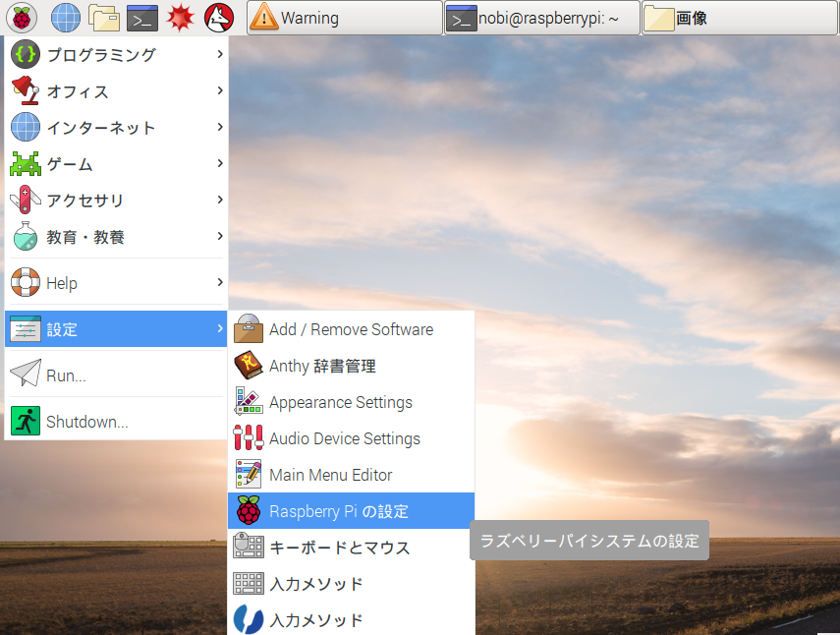Screen dimensions: 840x635
Task: Expand the 教育・教養 submenu arrow
Action: (x=220, y=236)
